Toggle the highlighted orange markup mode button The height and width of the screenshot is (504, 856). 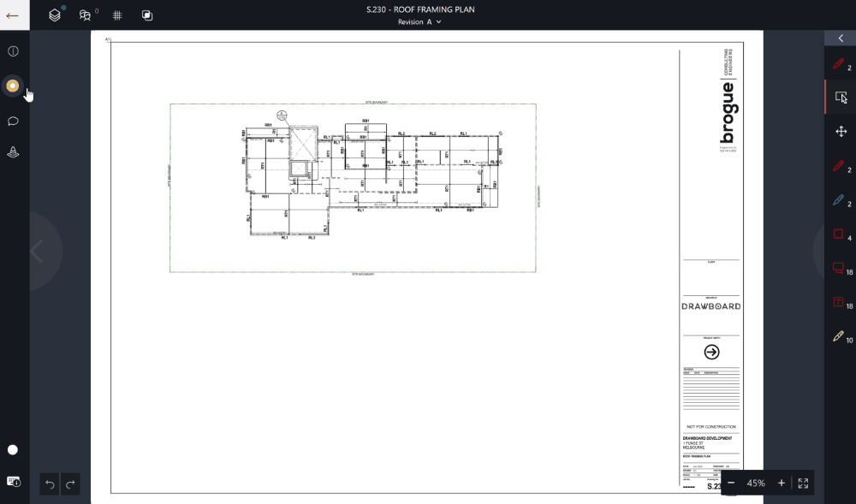pos(13,86)
